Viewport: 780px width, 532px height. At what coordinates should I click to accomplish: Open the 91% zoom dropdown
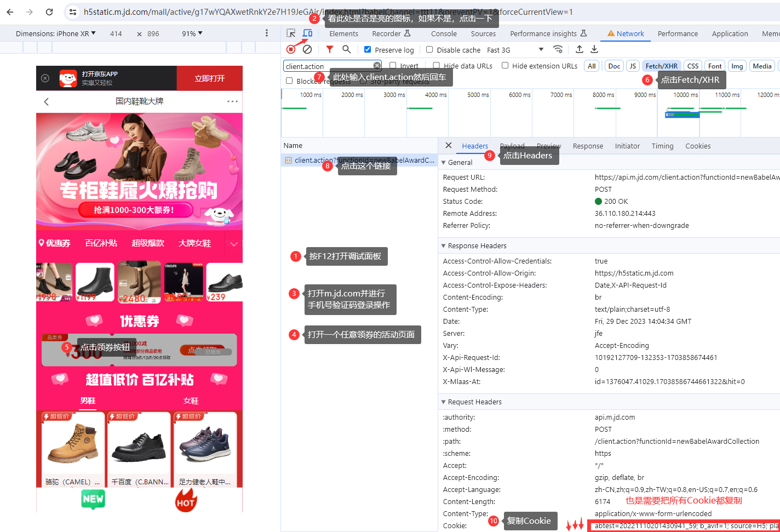coord(192,33)
